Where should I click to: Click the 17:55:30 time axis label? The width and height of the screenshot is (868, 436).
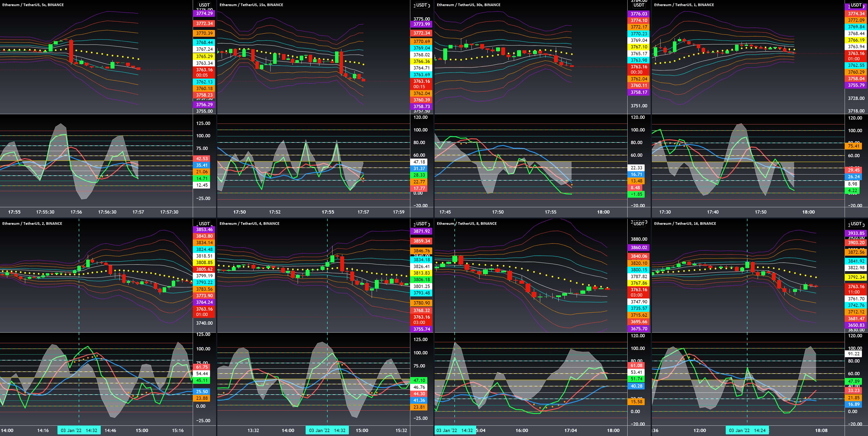[45, 212]
